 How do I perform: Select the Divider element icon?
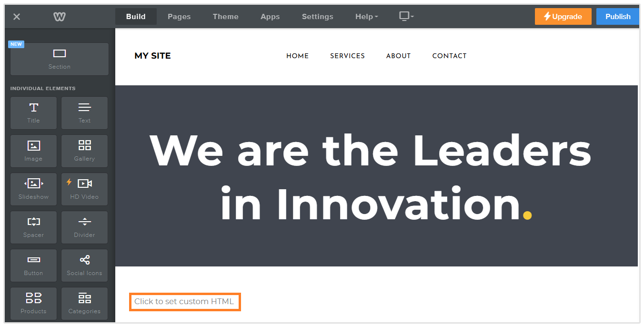coord(85,222)
